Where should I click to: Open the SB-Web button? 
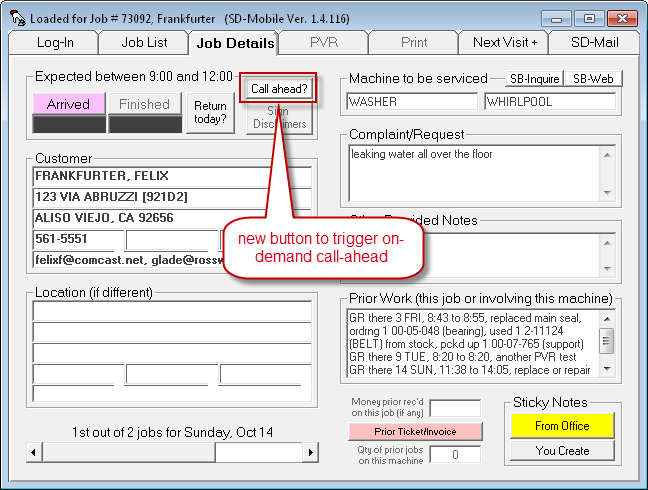click(x=593, y=79)
